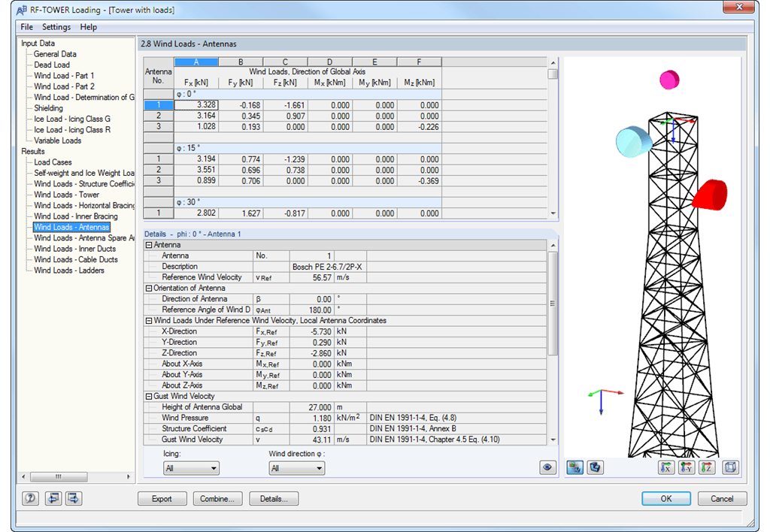Open the File menu

pos(26,26)
